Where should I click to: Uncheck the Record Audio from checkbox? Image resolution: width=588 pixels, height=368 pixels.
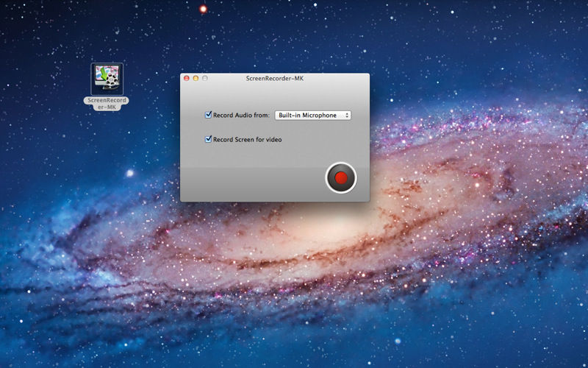click(209, 115)
